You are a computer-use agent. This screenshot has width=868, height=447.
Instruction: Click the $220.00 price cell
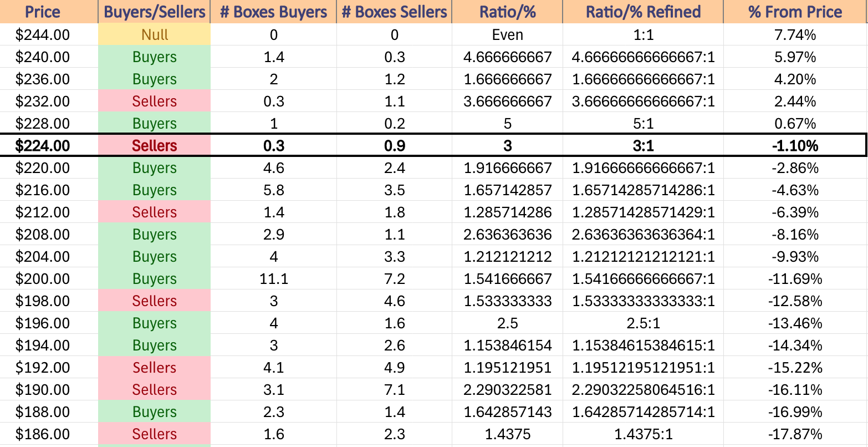49,168
